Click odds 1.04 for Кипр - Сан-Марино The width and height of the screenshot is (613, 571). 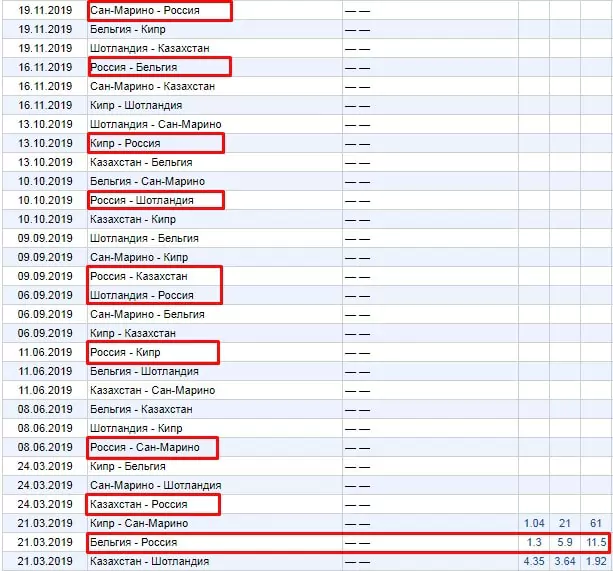tap(534, 523)
